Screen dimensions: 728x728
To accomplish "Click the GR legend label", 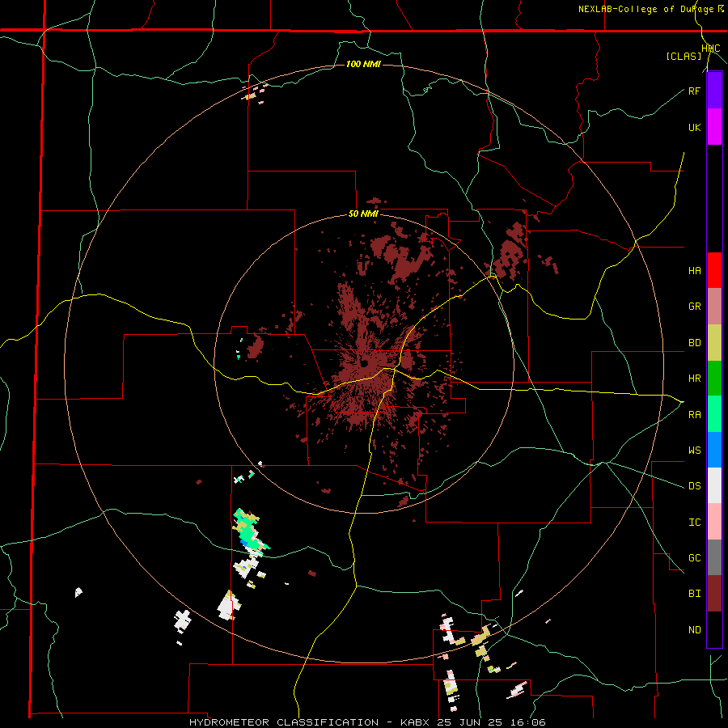I will pos(694,307).
